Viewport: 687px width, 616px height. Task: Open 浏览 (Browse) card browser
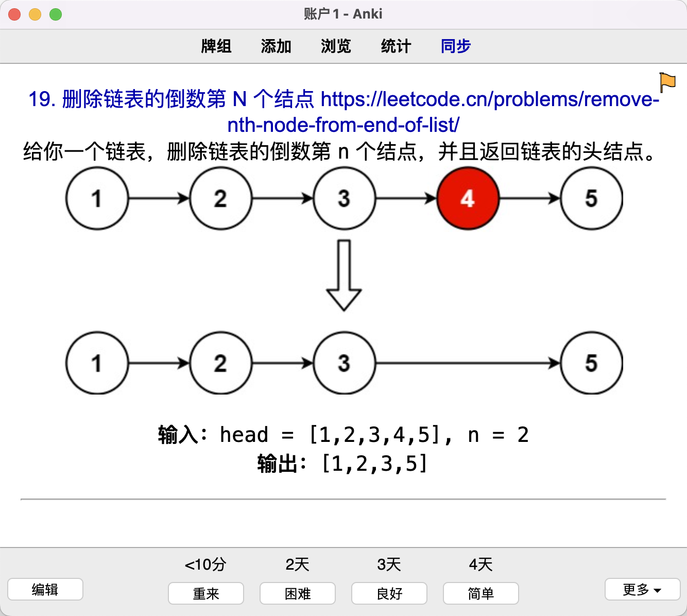[336, 46]
